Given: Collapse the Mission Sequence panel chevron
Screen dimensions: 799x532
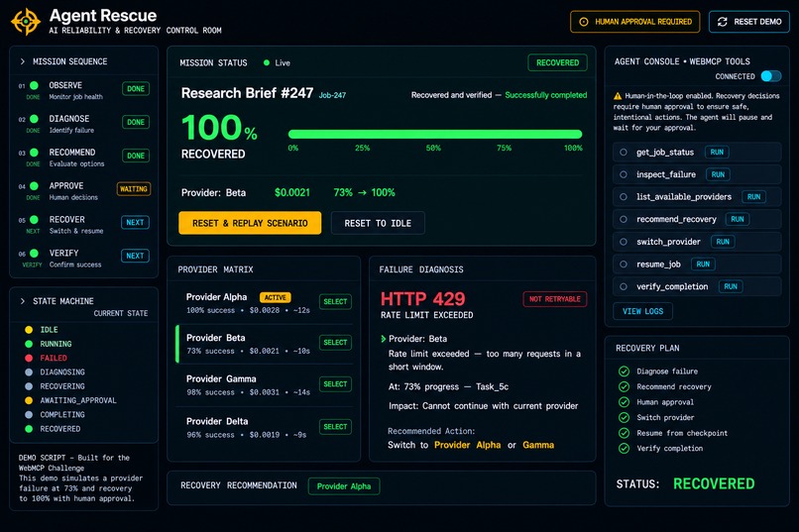Looking at the screenshot, I should tap(22, 61).
